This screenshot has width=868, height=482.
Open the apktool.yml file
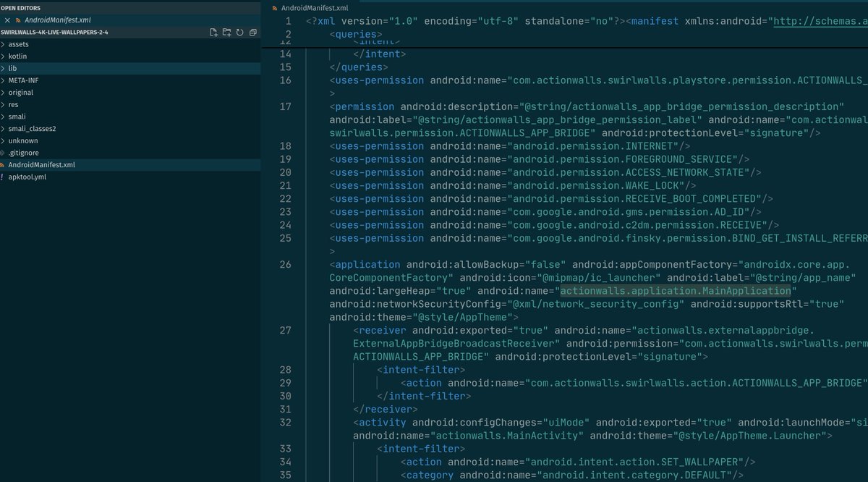(130, 177)
